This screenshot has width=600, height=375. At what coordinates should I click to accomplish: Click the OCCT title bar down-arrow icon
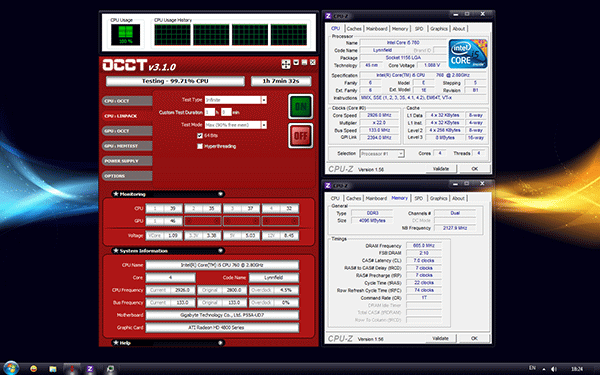pos(296,62)
